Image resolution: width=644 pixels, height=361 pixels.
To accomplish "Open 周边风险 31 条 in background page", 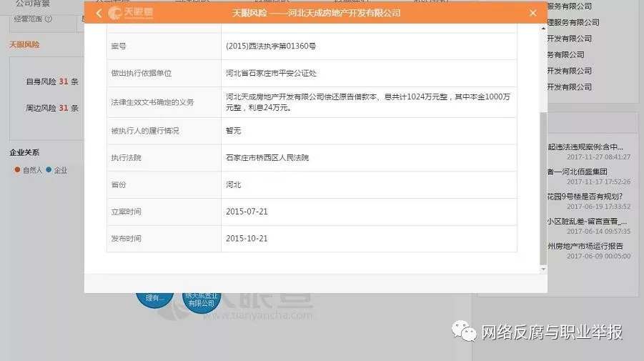I will (x=52, y=108).
